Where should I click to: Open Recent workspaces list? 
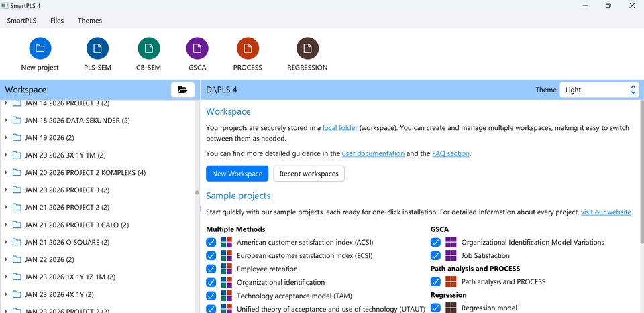pos(309,174)
